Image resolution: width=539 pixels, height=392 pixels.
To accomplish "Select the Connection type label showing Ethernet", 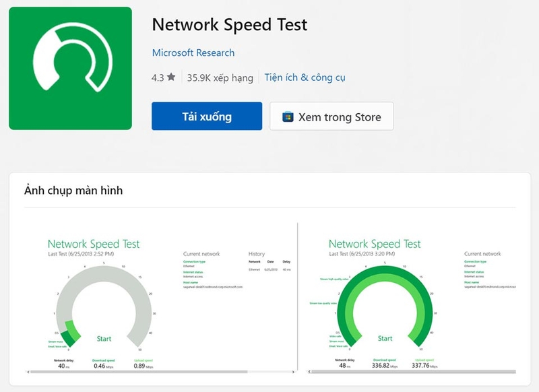I will [x=195, y=263].
